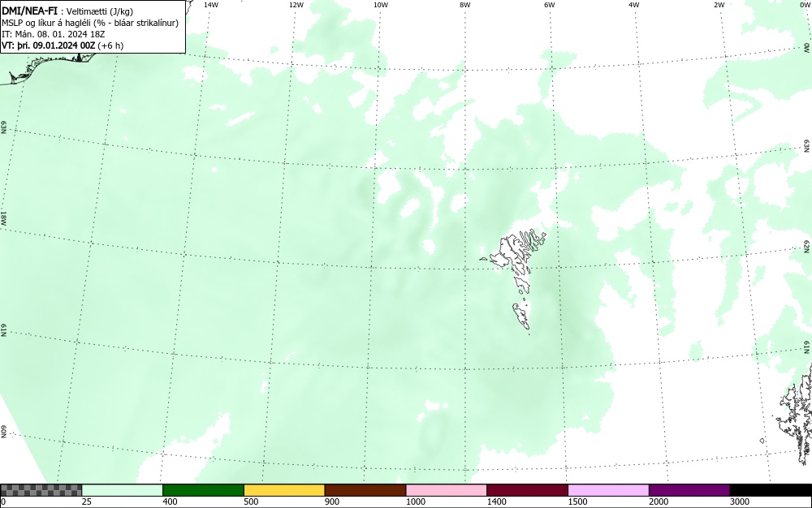Viewport: 812px width, 508px height.
Task: Click the pink 1000–1400 legend swatch
Action: tap(447, 490)
